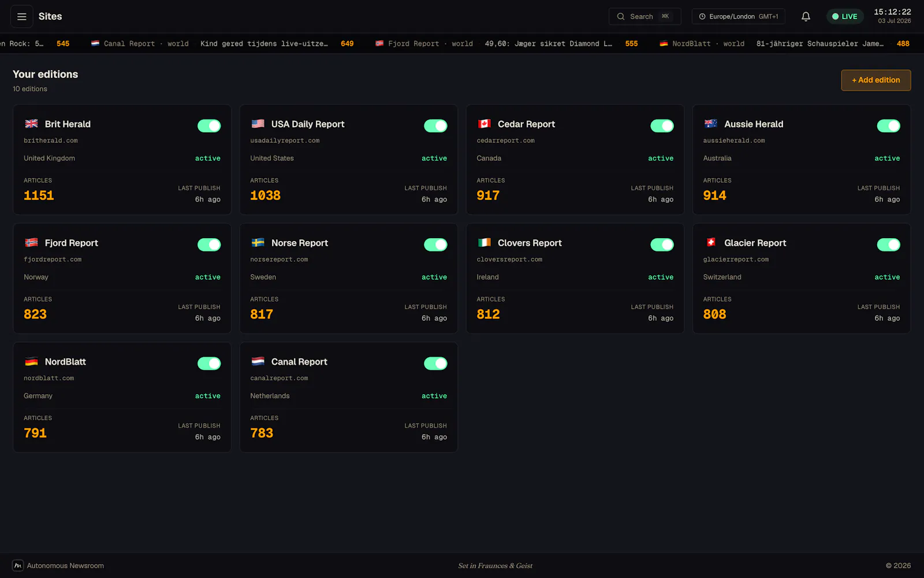Screen dimensions: 924x578
Task: Open the Norse Report card title
Action: [300, 243]
